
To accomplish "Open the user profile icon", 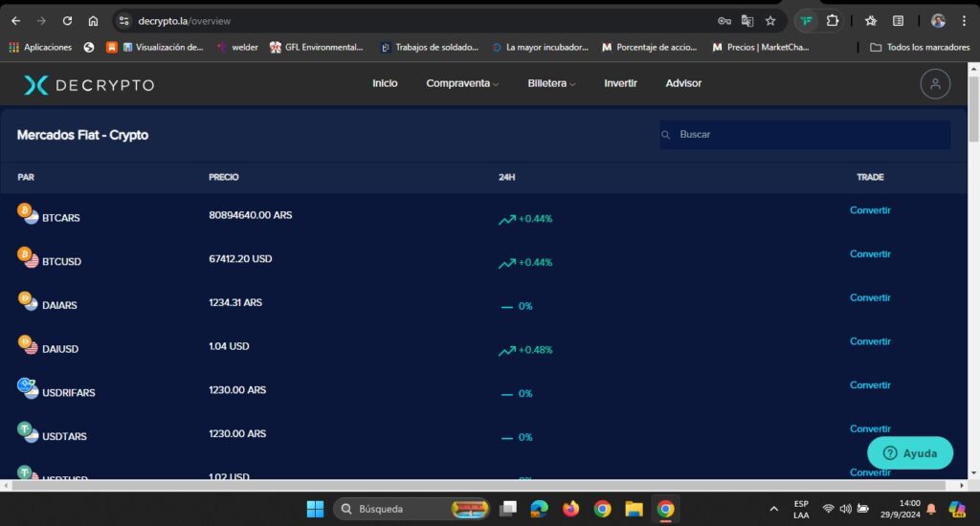I will click(x=935, y=84).
